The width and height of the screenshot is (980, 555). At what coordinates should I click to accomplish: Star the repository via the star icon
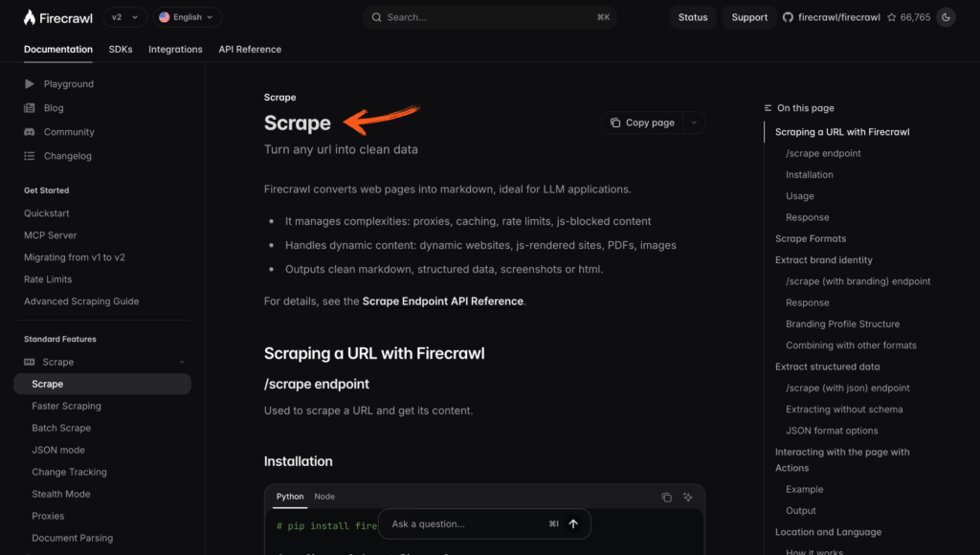(x=893, y=16)
